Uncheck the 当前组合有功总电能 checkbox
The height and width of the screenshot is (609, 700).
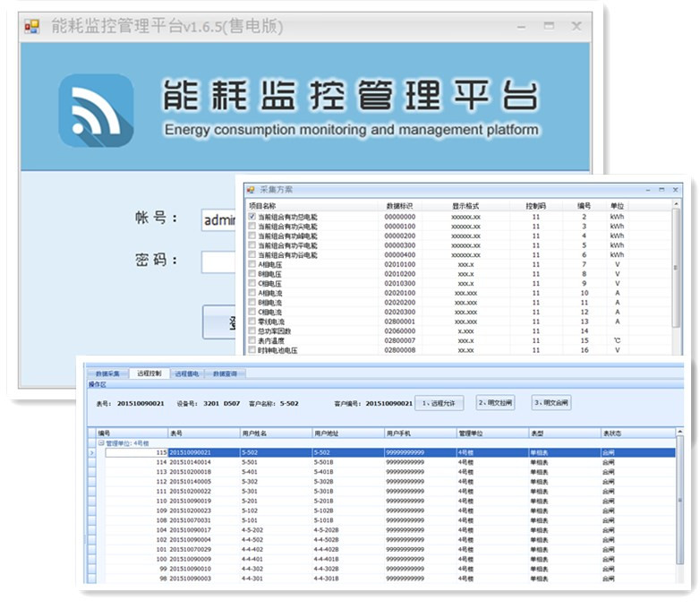point(252,216)
